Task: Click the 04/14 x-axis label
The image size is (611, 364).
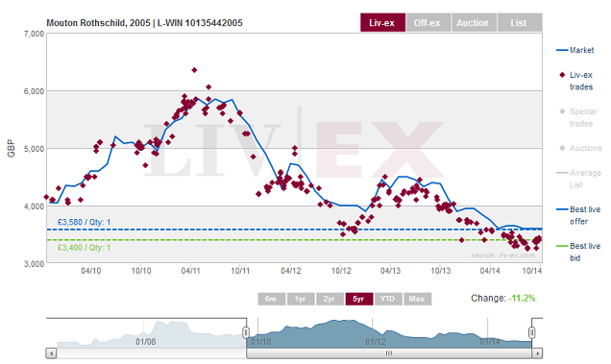Action: tap(490, 271)
